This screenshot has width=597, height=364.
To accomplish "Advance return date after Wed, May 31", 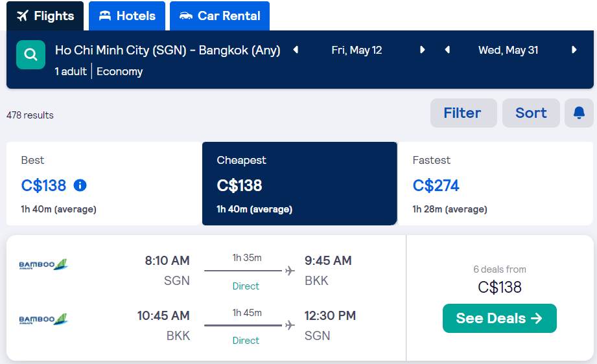I will click(x=574, y=50).
